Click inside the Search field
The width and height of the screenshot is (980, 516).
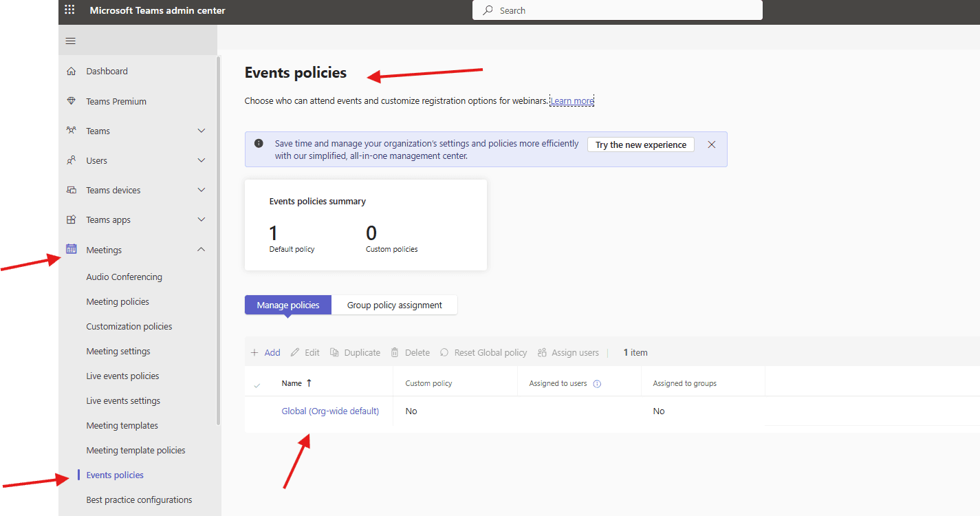(617, 10)
